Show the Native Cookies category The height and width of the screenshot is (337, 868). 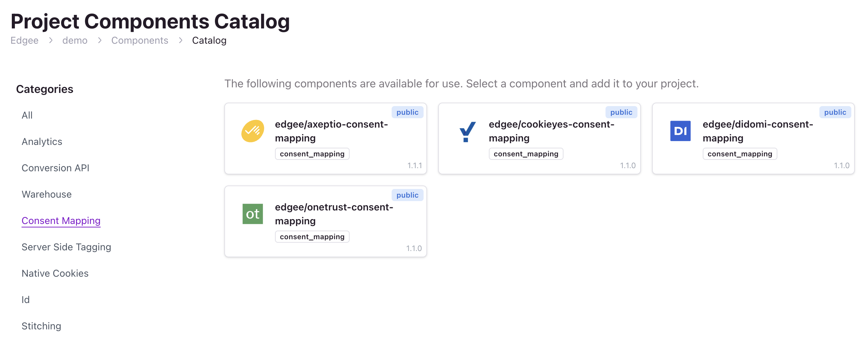coord(55,273)
